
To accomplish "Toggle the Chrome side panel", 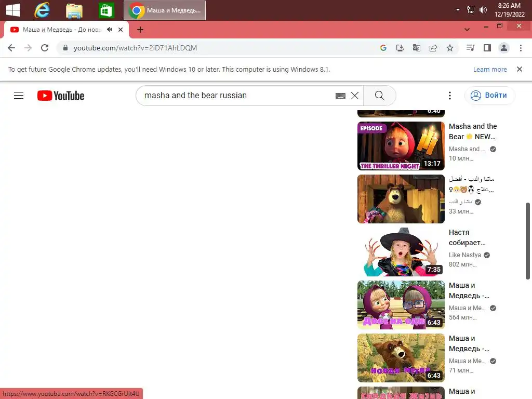I will (487, 48).
